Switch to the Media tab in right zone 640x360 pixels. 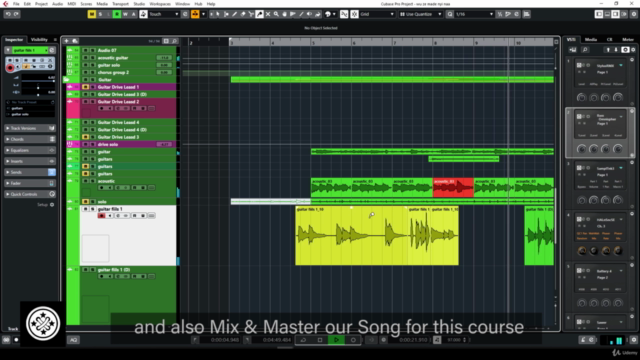591,40
